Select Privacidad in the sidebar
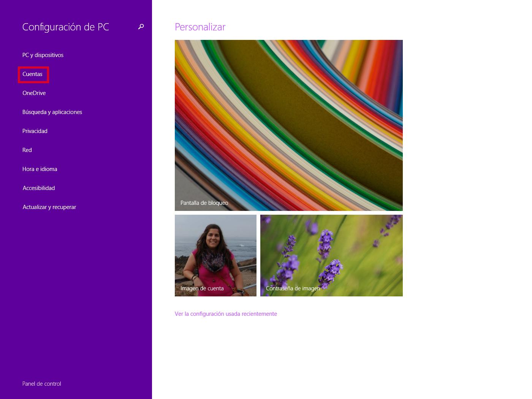This screenshot has width=532, height=399. point(35,131)
